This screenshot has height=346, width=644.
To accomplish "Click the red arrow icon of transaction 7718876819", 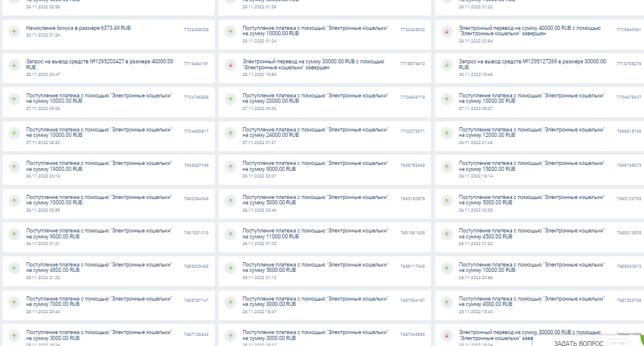I will pyautogui.click(x=231, y=65).
